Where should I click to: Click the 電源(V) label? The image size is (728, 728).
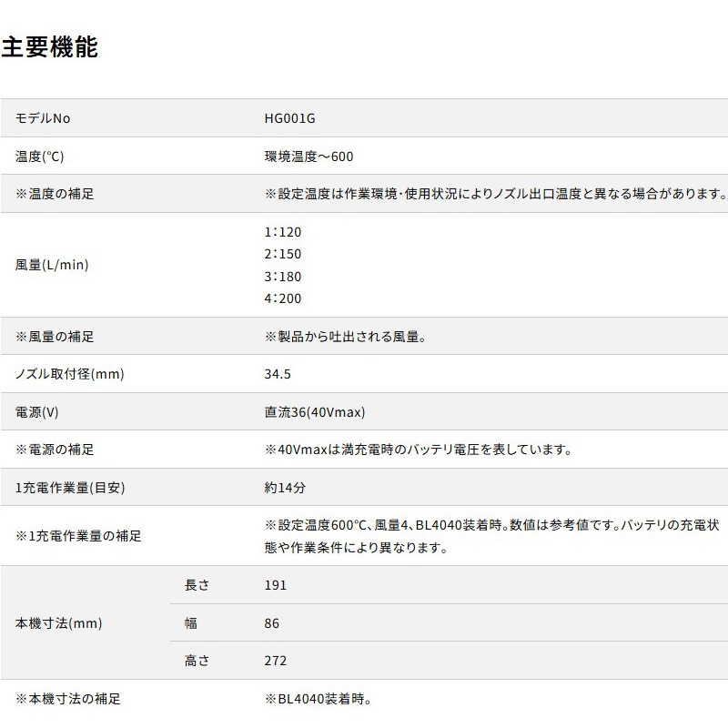(37, 412)
